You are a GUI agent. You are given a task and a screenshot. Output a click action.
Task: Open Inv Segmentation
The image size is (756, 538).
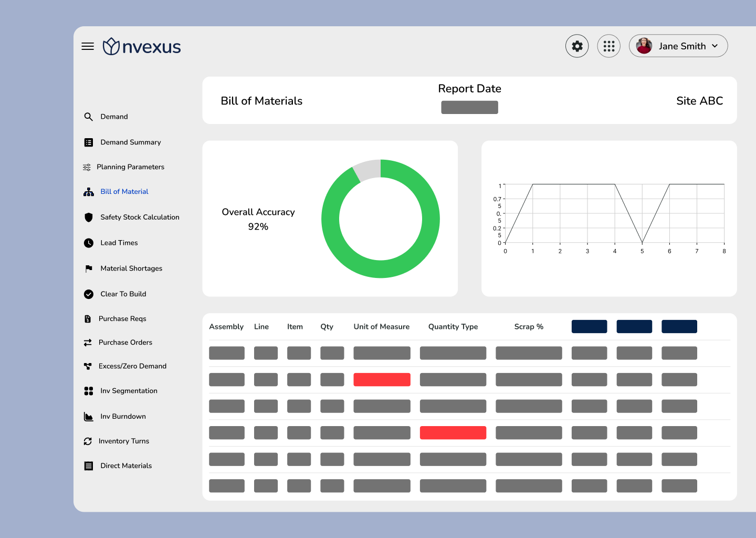(x=129, y=391)
